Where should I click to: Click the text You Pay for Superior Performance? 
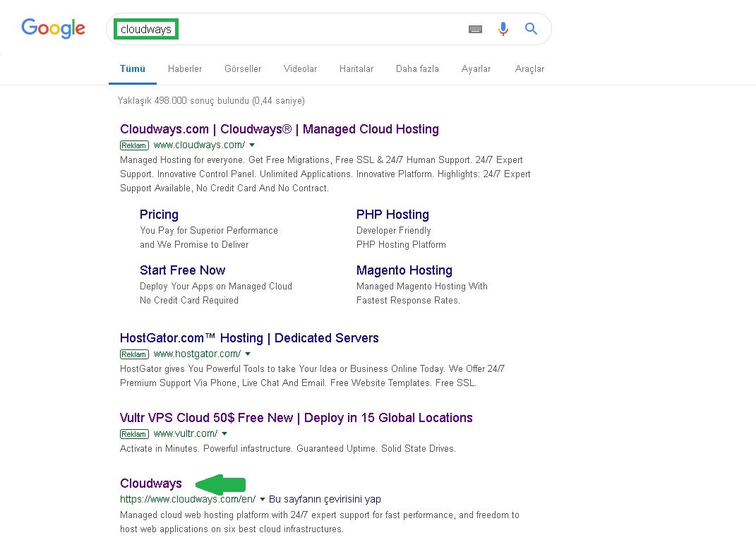(x=209, y=230)
